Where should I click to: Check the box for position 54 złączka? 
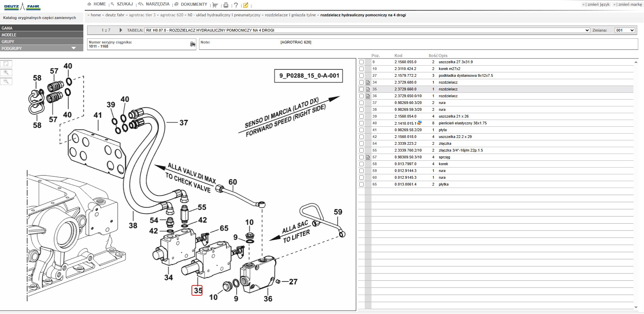click(361, 144)
